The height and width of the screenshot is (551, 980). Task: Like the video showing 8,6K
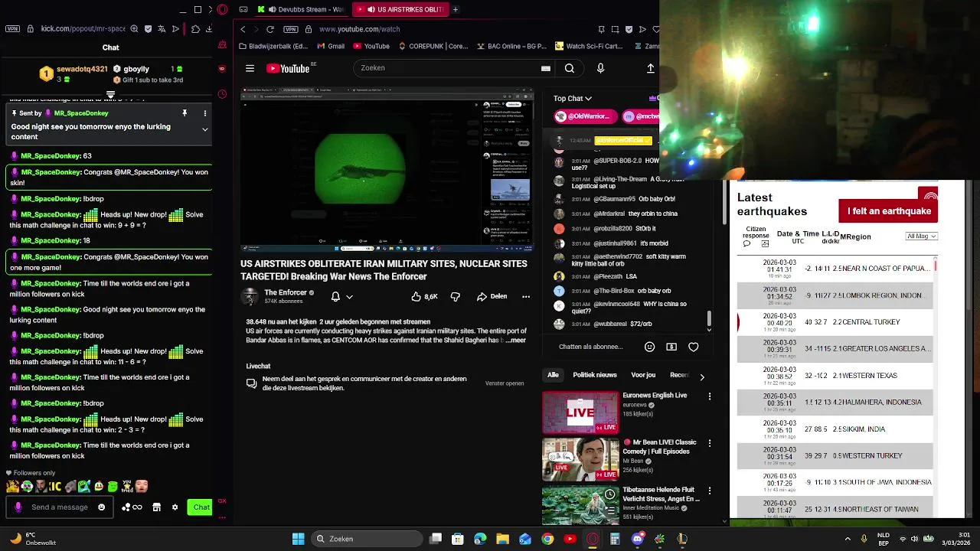tap(425, 296)
